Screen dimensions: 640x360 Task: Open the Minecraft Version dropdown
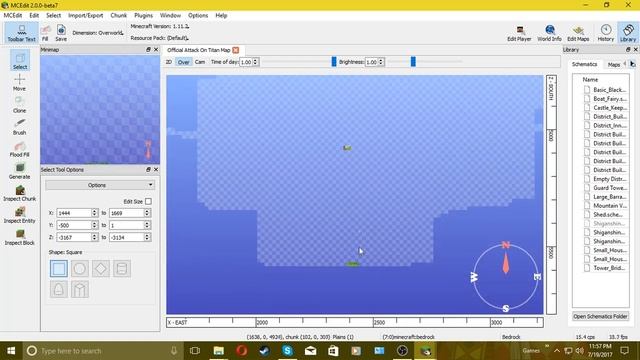[160, 26]
